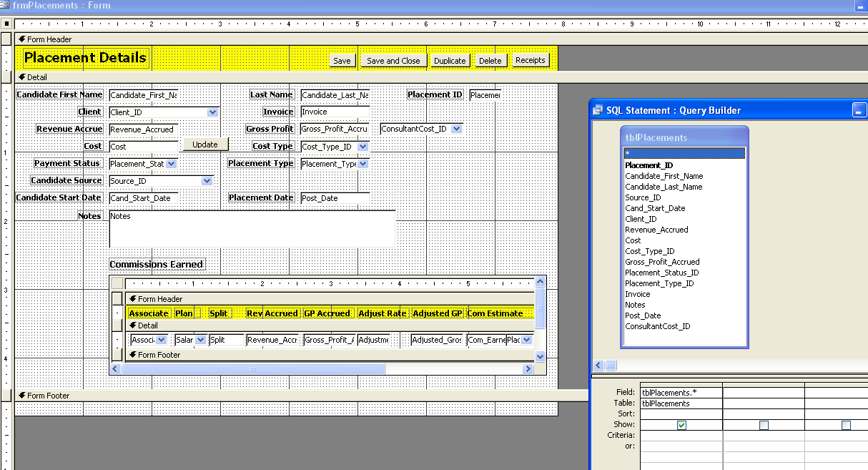Open the ConsultantCost_ID combo box arrow
Image resolution: width=868 pixels, height=470 pixels.
tap(456, 129)
